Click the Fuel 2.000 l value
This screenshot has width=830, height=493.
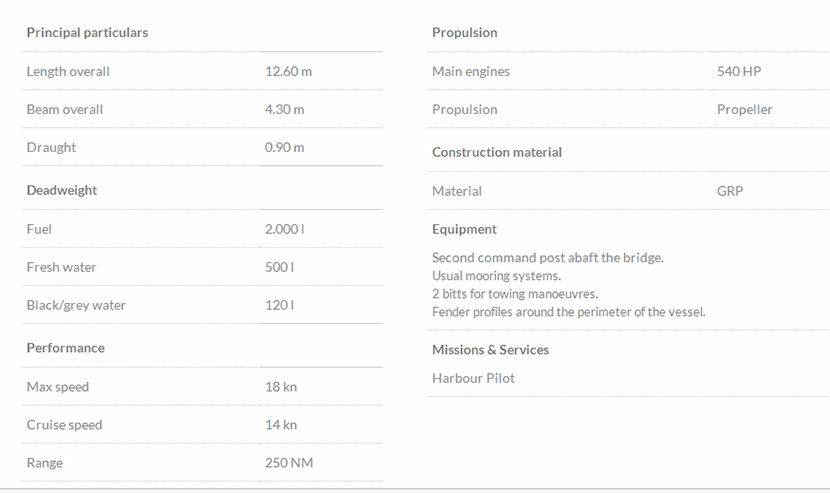click(x=284, y=229)
